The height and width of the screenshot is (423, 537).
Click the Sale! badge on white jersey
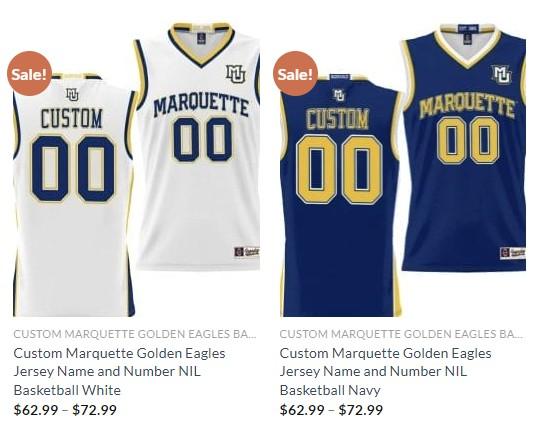29,74
